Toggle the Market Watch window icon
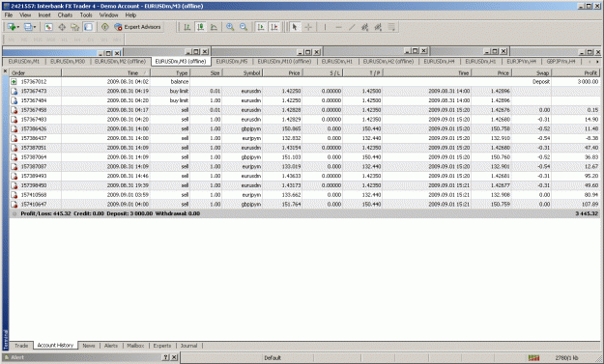 (x=48, y=27)
